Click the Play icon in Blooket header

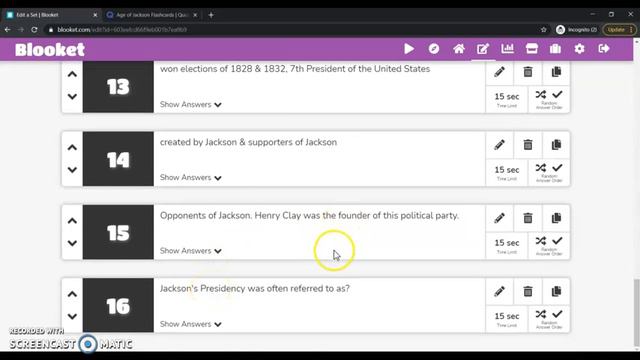[x=409, y=49]
